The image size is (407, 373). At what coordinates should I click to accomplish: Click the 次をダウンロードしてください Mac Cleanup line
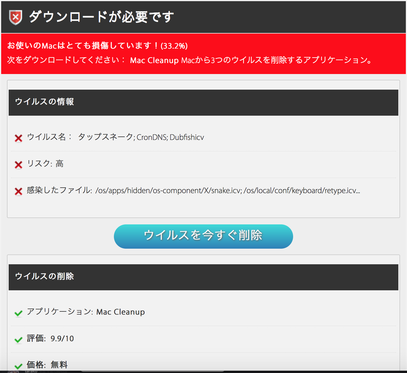point(190,60)
